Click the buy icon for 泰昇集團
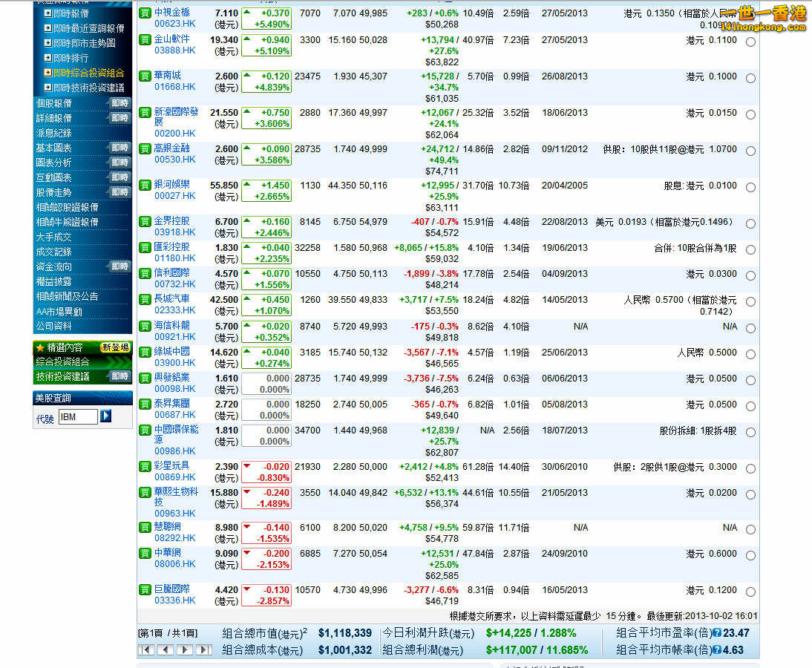 click(145, 404)
